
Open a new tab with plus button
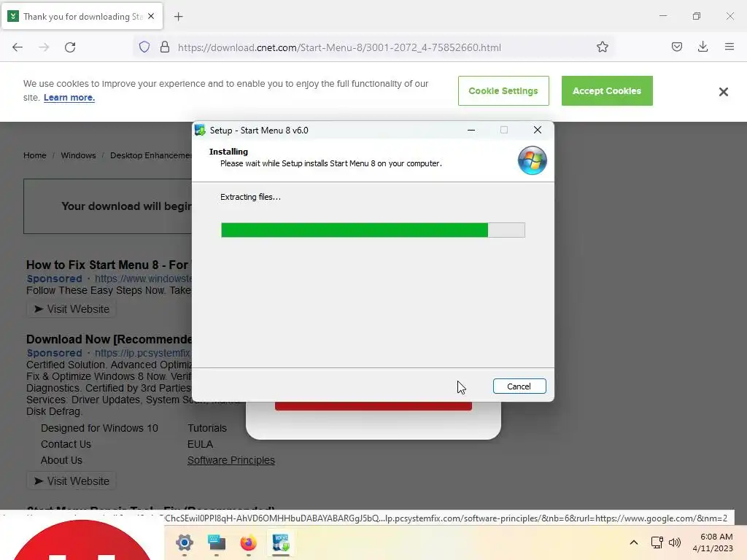tap(178, 17)
